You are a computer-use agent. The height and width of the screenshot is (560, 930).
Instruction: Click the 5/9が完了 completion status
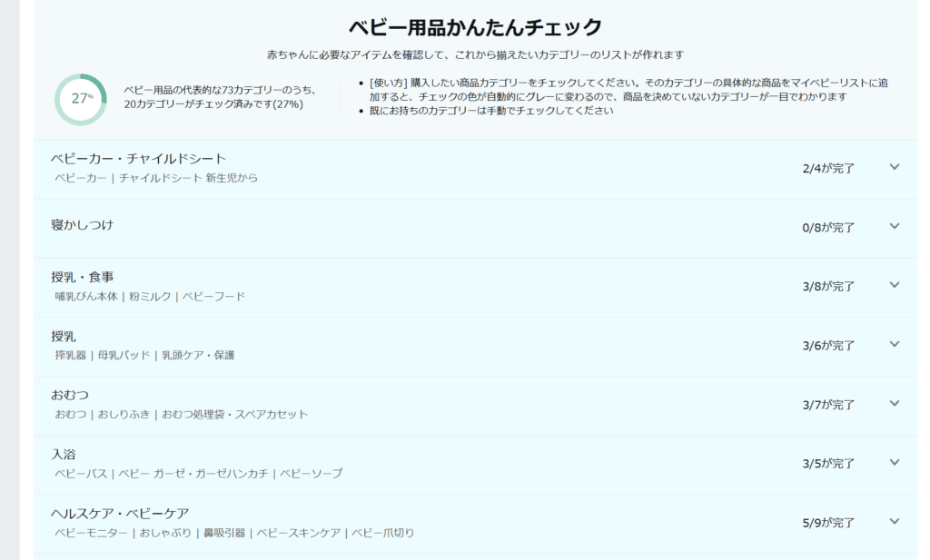coord(828,523)
